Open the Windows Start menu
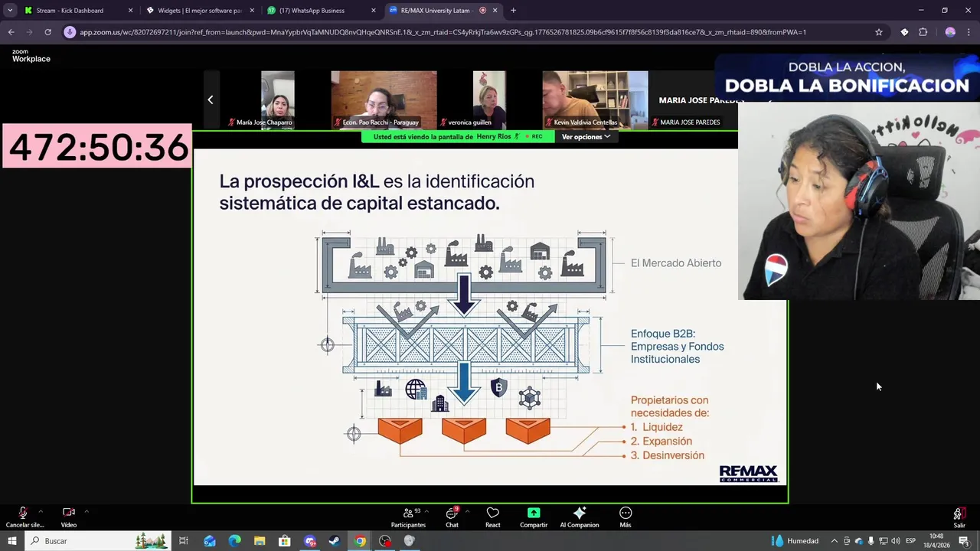Screen dimensions: 980x551 pos(11,541)
